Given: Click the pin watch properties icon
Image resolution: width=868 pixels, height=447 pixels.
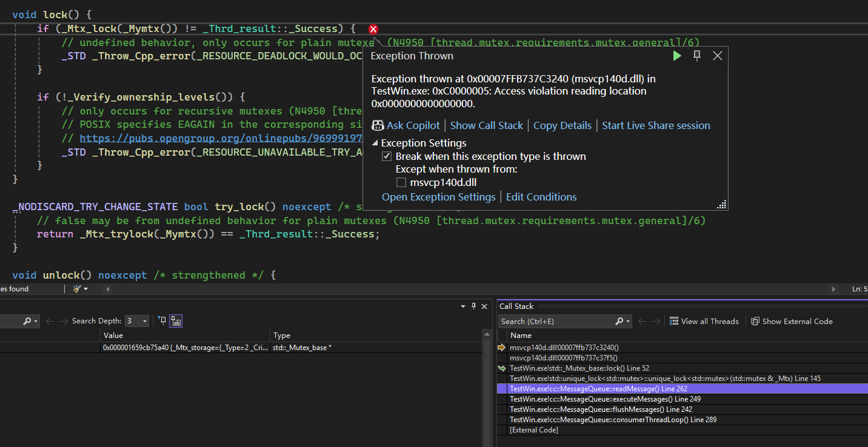Looking at the screenshot, I should (x=162, y=320).
